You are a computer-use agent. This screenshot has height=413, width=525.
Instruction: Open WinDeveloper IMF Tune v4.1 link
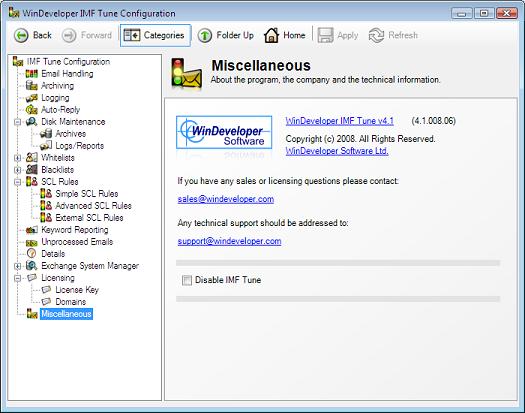pos(340,121)
